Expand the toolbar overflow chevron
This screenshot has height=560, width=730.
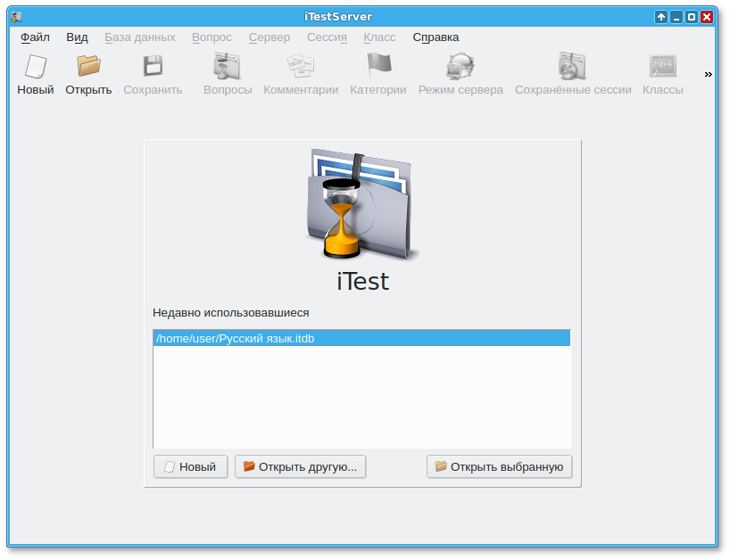click(708, 74)
